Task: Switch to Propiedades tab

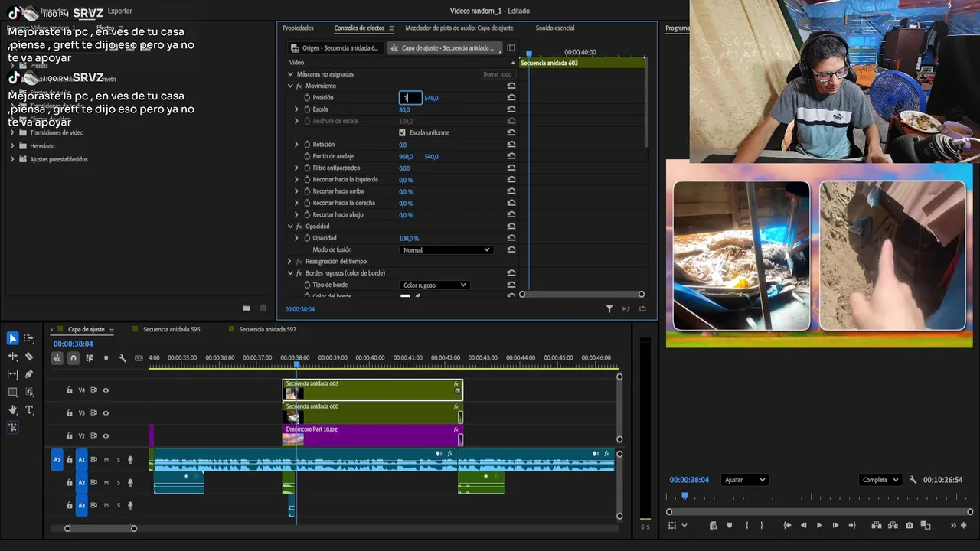Action: (298, 28)
